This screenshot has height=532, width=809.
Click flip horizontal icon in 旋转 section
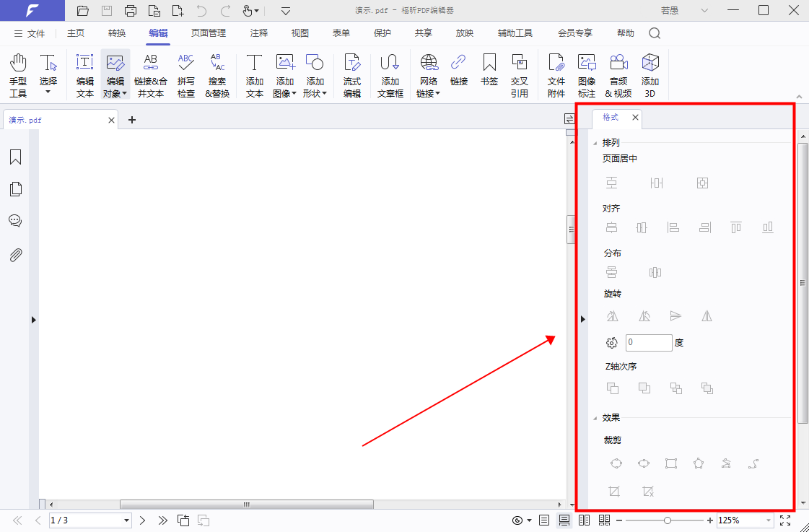pyautogui.click(x=707, y=315)
